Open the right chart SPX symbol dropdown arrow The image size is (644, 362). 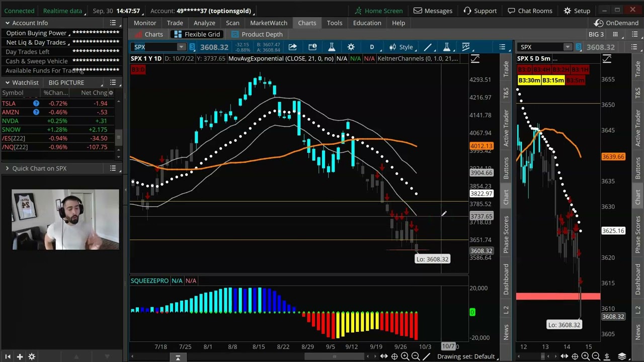coord(568,47)
